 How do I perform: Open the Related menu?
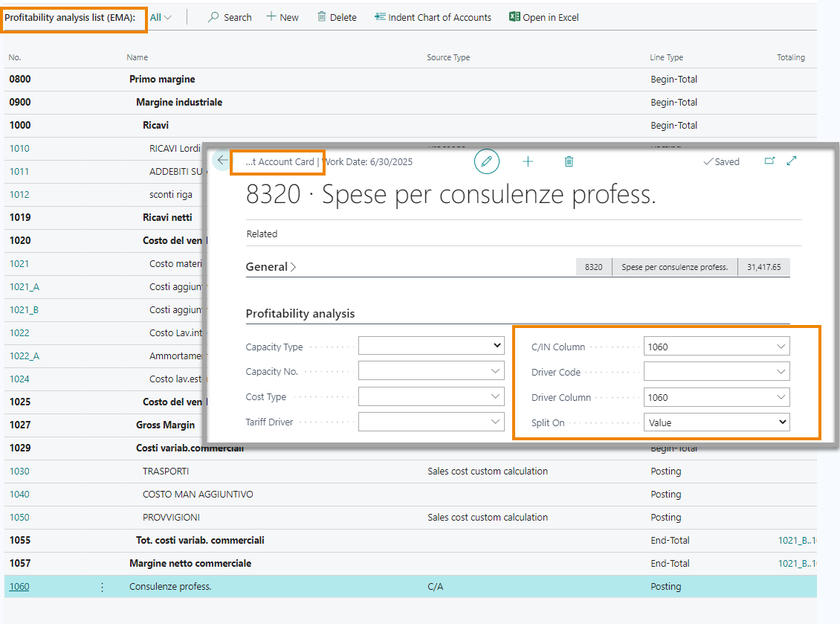point(262,234)
